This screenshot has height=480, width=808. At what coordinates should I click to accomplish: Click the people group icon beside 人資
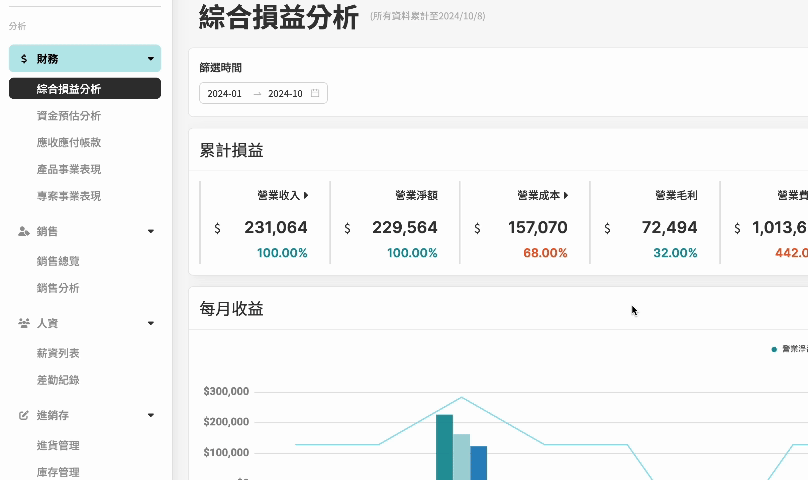[x=24, y=323]
